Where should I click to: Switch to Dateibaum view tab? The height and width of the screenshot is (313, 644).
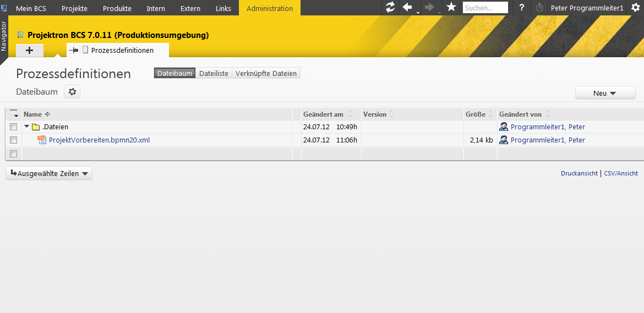[x=175, y=73]
